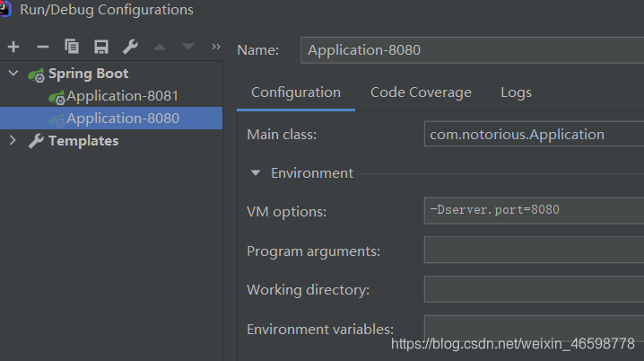Click the 'Name:' label
This screenshot has height=361, width=644.
[258, 50]
